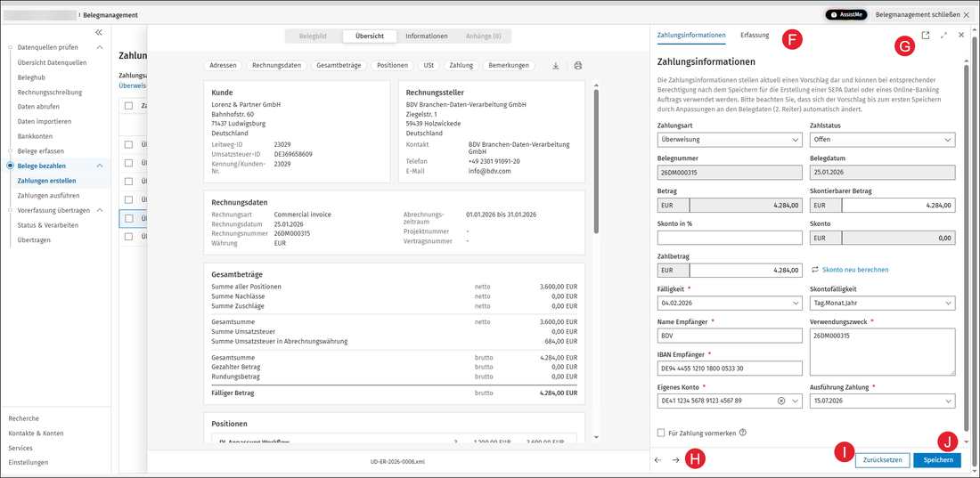Download the document with the download icon

tap(556, 65)
